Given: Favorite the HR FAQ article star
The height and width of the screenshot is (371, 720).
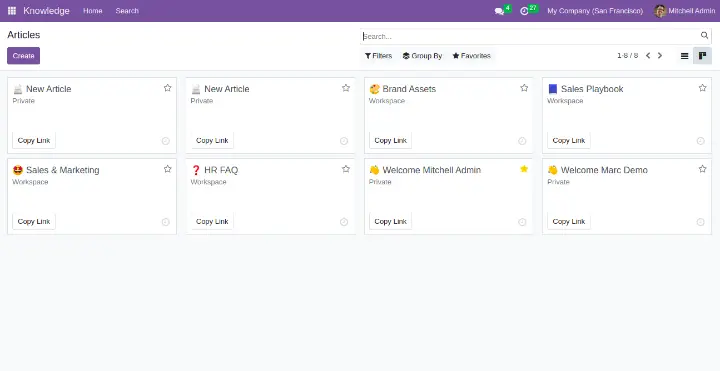Looking at the screenshot, I should click(346, 169).
